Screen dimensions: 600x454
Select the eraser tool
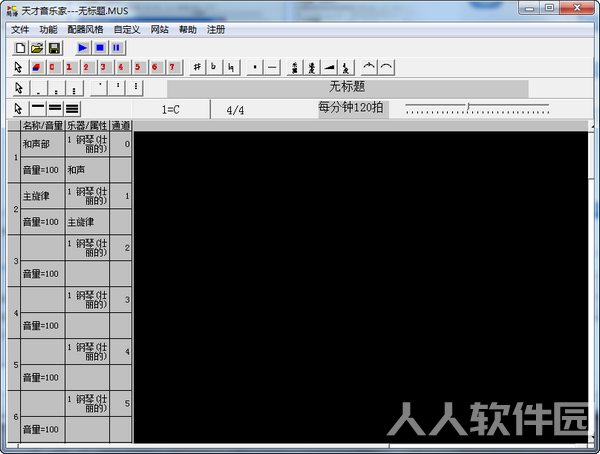tap(36, 68)
